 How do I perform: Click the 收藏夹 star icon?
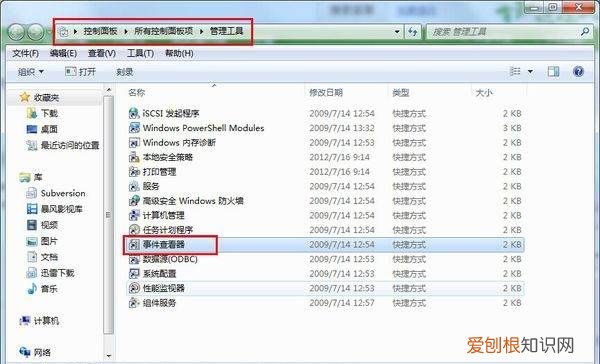[x=24, y=97]
